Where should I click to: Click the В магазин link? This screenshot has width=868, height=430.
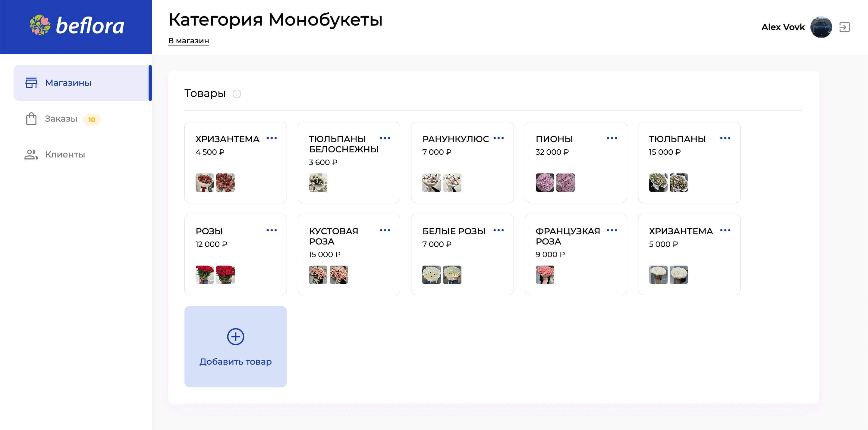click(189, 41)
